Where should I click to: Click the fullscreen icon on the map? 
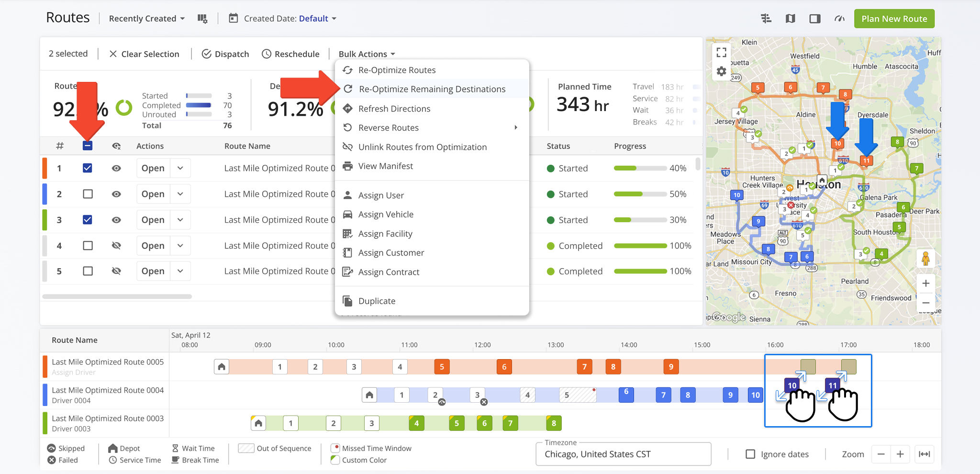(721, 52)
